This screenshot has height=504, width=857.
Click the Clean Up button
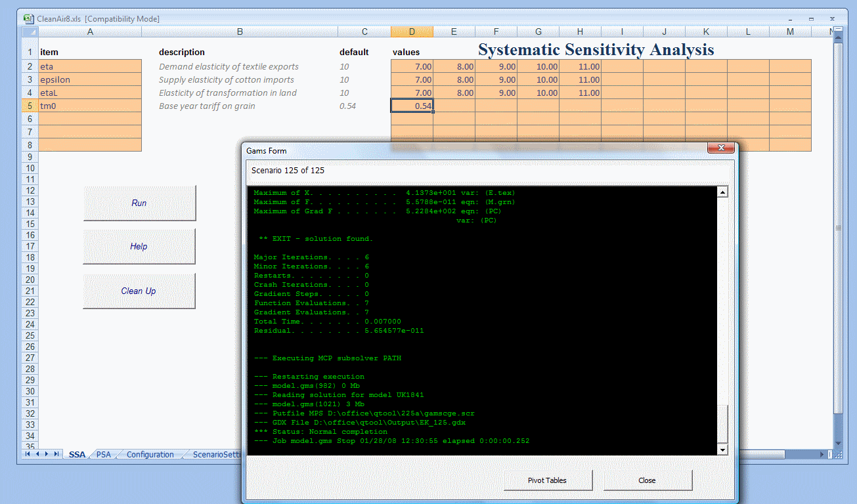point(139,291)
